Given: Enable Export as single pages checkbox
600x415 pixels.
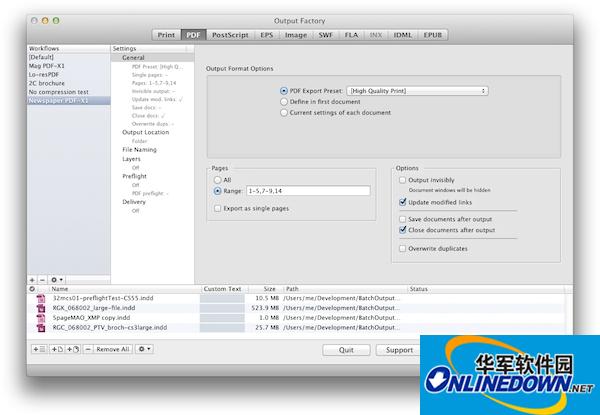Looking at the screenshot, I should pyautogui.click(x=217, y=208).
